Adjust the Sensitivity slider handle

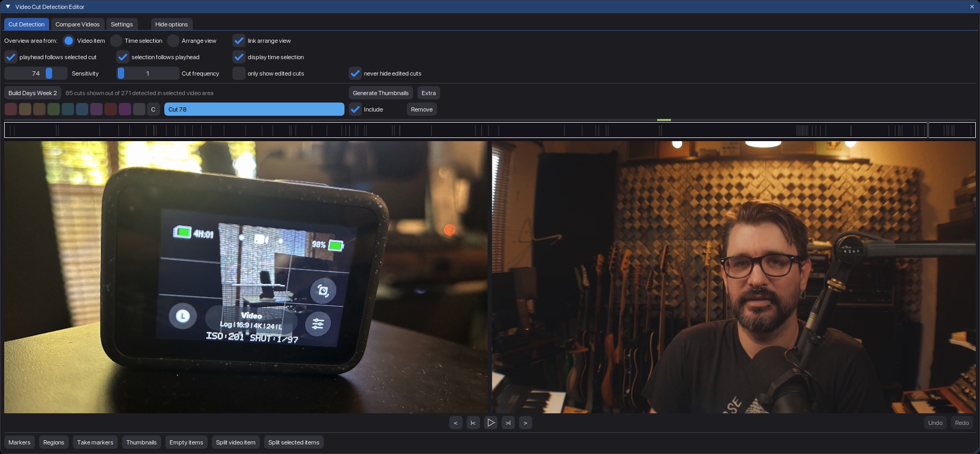[x=49, y=73]
